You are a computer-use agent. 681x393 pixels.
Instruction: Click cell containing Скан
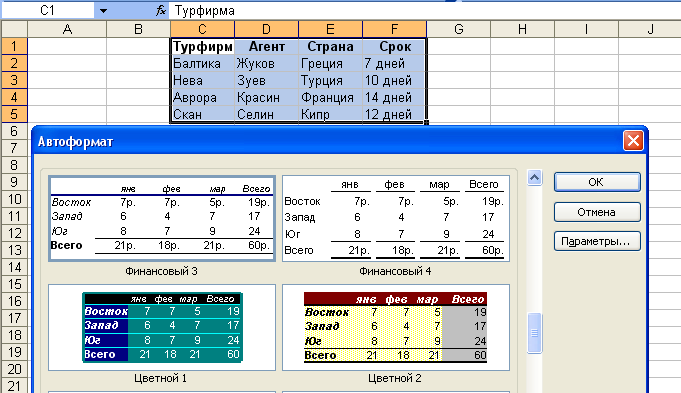click(202, 114)
